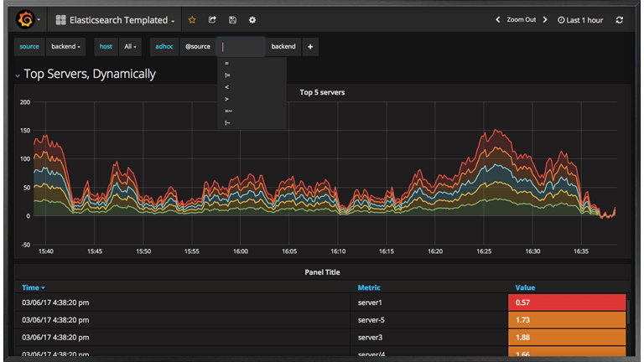644x362 pixels.
Task: Click the 16:25 time axis label
Action: (x=484, y=251)
